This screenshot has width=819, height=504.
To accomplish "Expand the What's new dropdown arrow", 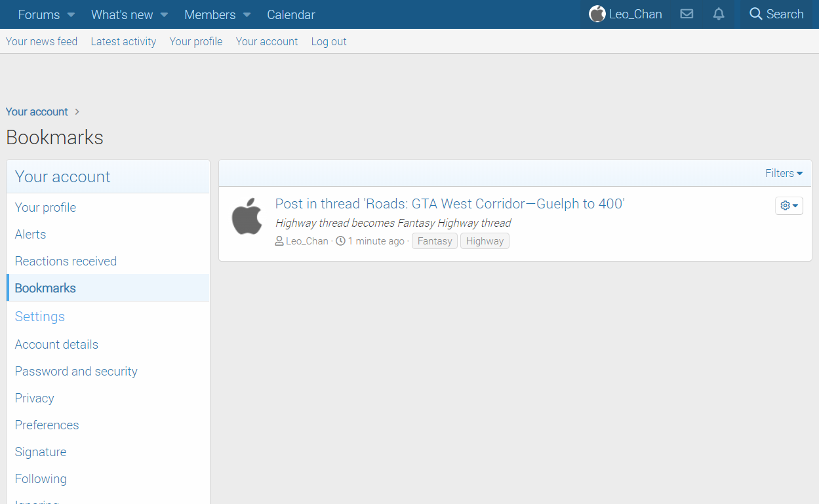I will (164, 14).
